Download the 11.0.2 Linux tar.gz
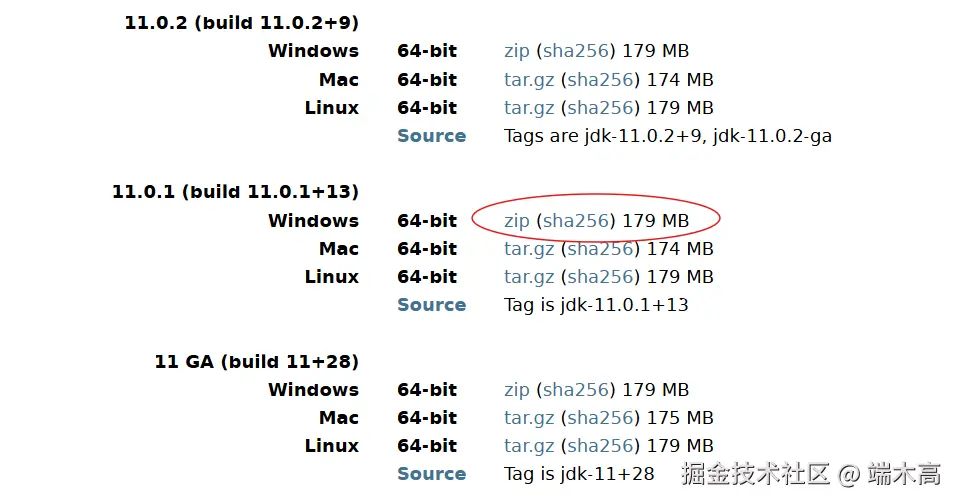This screenshot has width=958, height=504. coord(529,108)
